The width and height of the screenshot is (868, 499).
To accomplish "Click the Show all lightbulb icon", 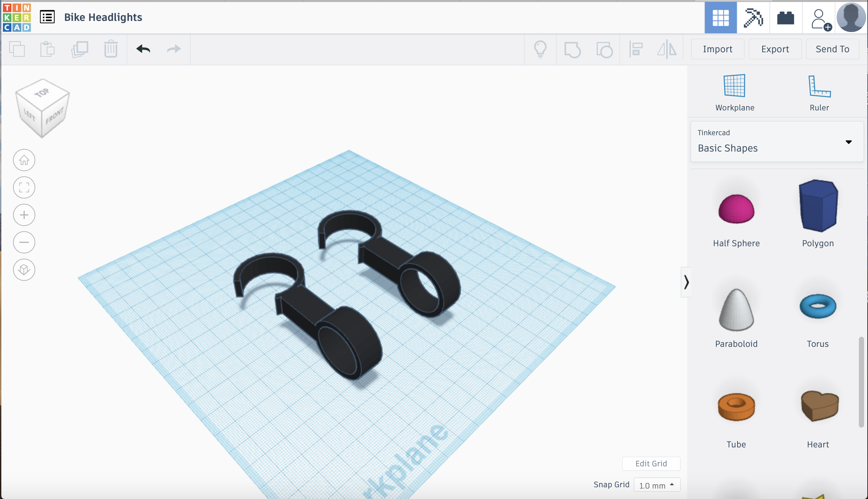I will click(540, 49).
